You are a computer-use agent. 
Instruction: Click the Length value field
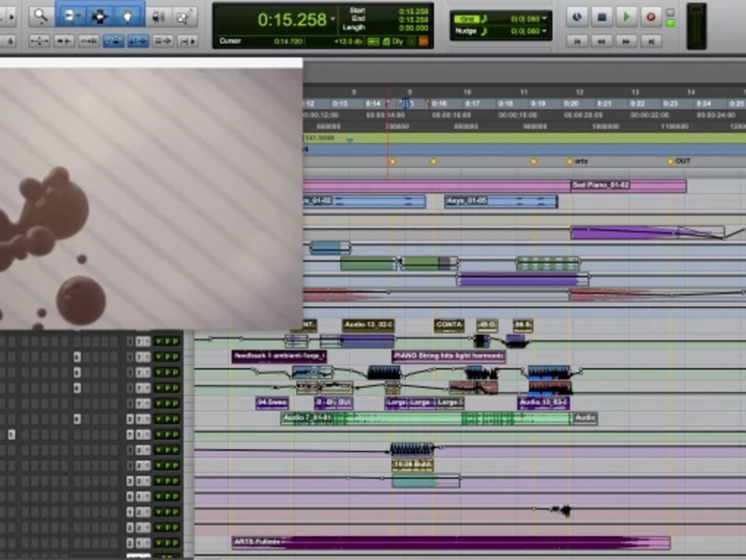(413, 28)
